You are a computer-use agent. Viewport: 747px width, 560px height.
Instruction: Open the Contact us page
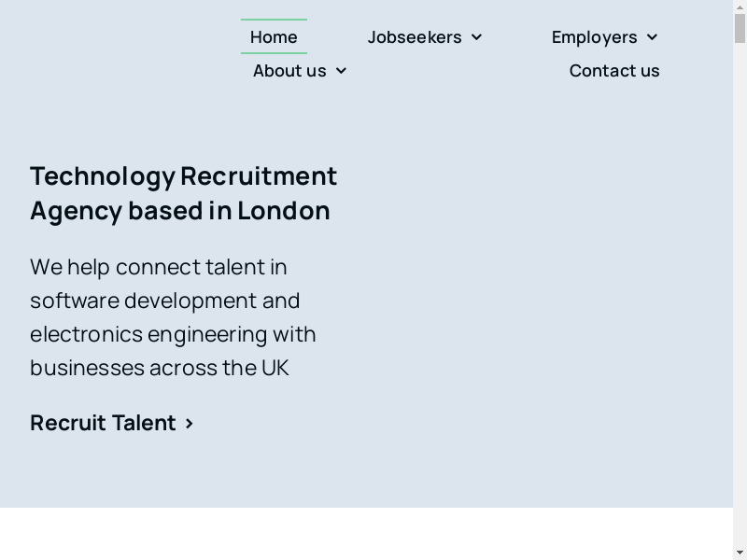pos(614,71)
